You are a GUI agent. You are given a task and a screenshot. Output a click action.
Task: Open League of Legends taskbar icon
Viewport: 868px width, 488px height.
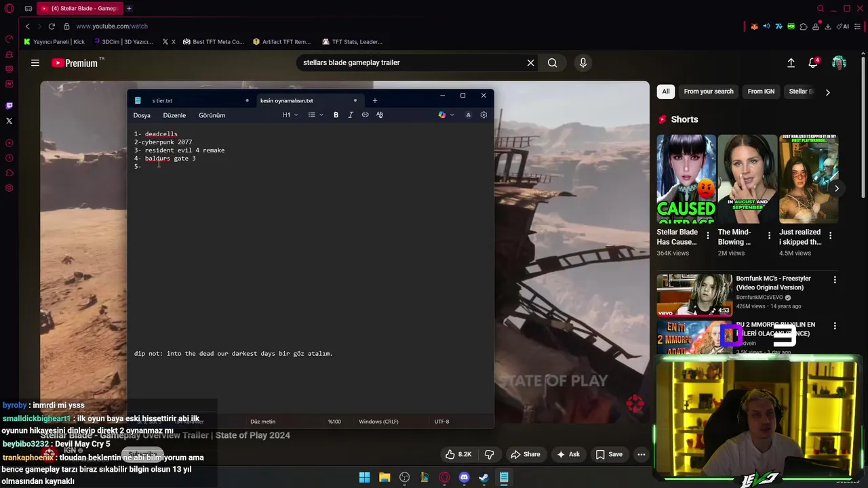click(425, 478)
